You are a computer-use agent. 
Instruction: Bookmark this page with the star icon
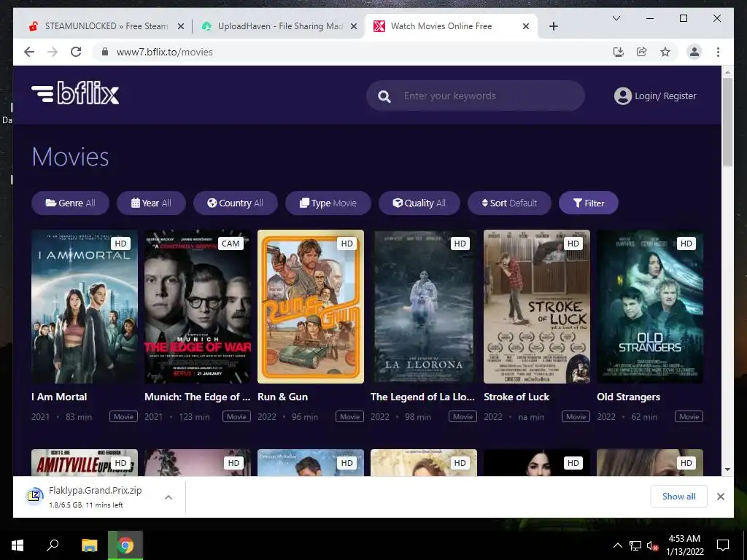tap(665, 52)
